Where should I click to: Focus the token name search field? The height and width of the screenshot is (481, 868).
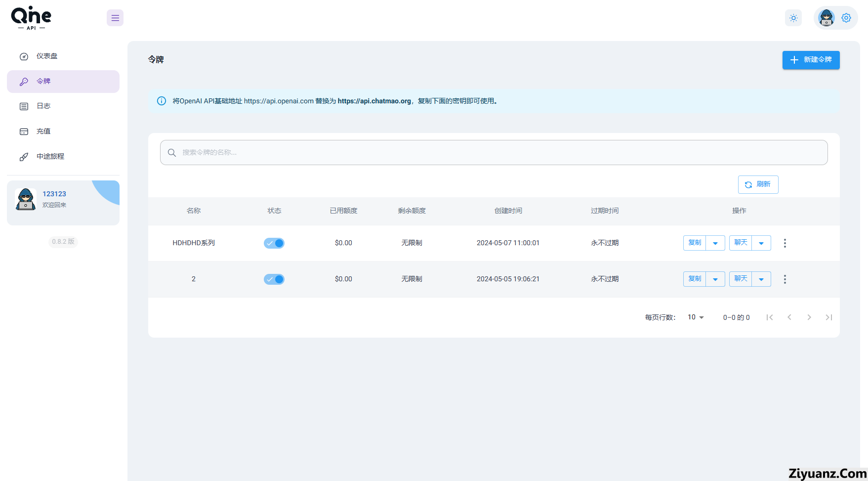pyautogui.click(x=494, y=153)
